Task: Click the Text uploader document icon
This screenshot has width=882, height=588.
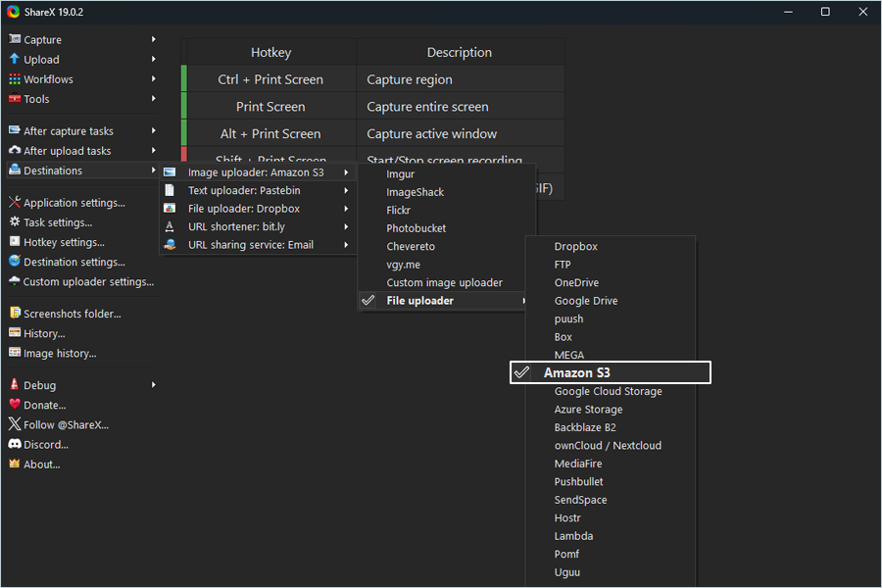Action: click(x=170, y=190)
